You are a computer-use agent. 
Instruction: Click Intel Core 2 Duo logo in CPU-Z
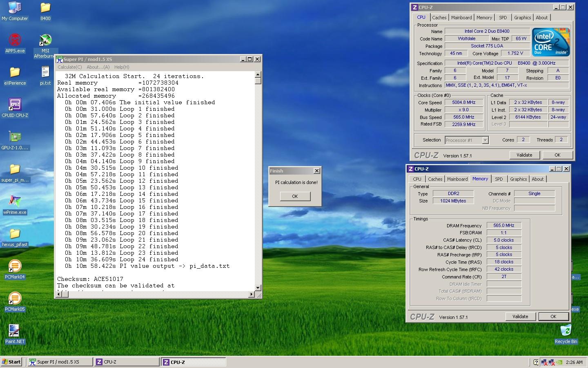[x=551, y=42]
